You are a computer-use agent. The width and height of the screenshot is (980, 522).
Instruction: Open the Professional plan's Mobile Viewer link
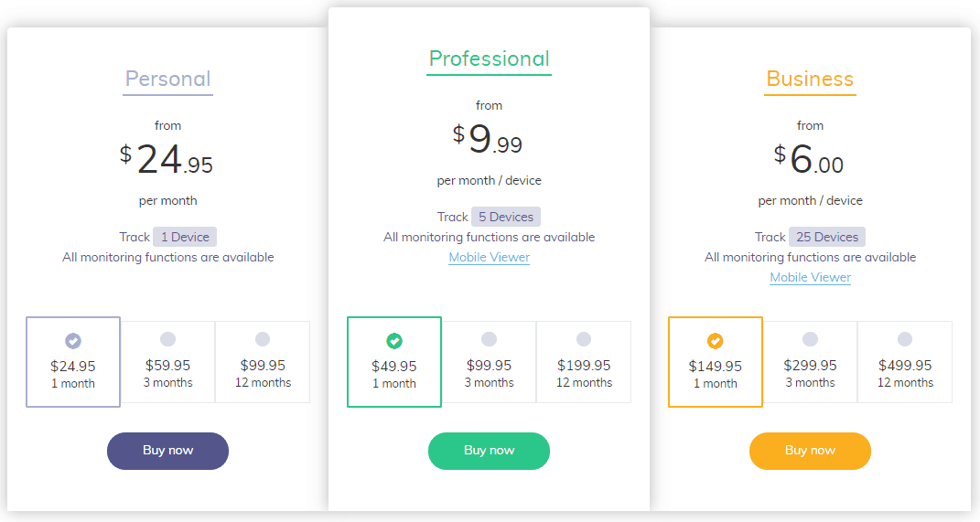point(490,257)
